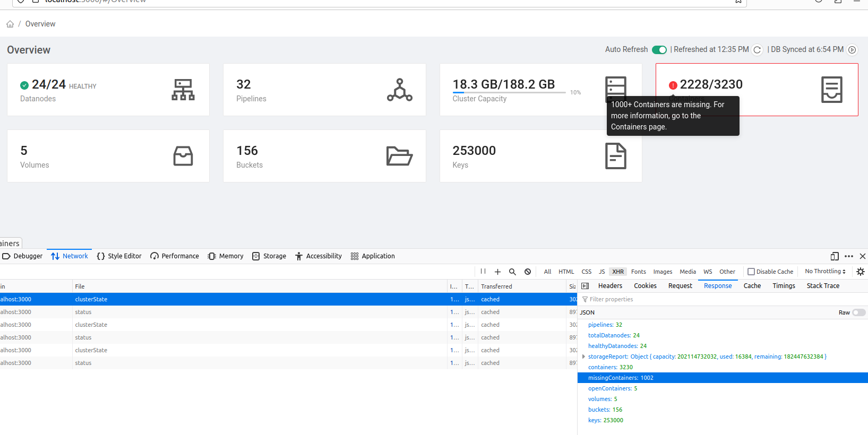Image resolution: width=868 pixels, height=435 pixels.
Task: Open the Style Editor tab
Action: [119, 256]
